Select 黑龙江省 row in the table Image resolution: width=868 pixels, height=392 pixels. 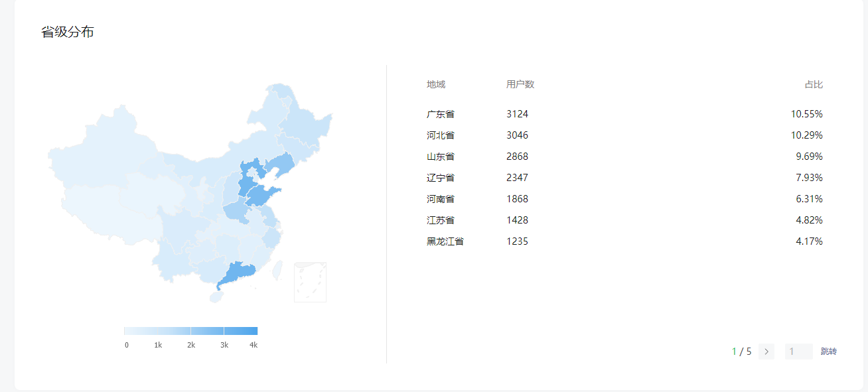pyautogui.click(x=624, y=241)
